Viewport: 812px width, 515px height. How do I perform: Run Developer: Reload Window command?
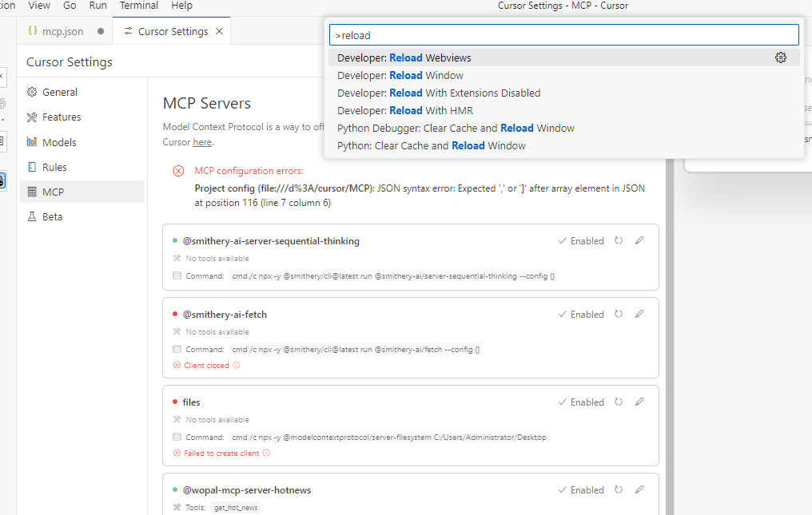coord(564,75)
